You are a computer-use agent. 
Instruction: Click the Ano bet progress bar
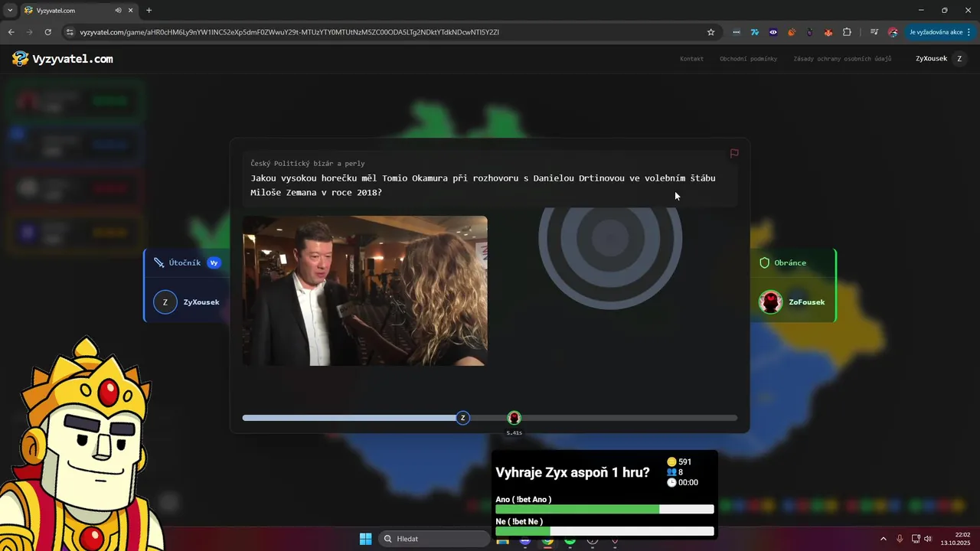[x=605, y=510]
